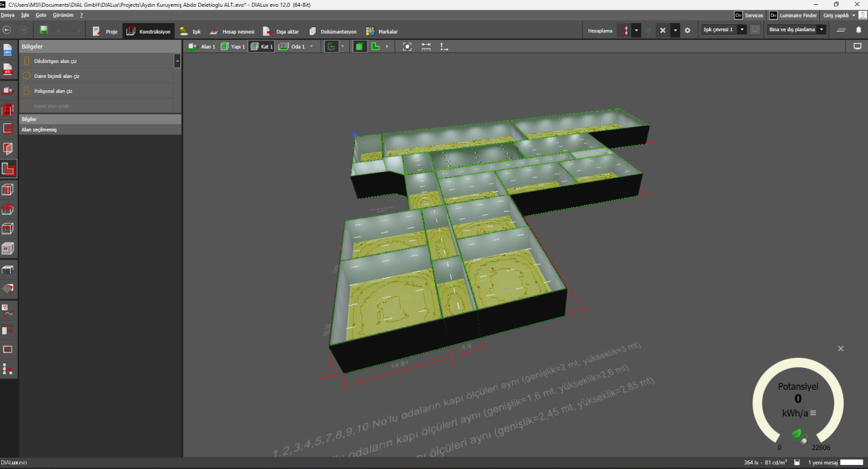The image size is (868, 469).
Task: Toggle the floor plan view button
Action: 375,47
